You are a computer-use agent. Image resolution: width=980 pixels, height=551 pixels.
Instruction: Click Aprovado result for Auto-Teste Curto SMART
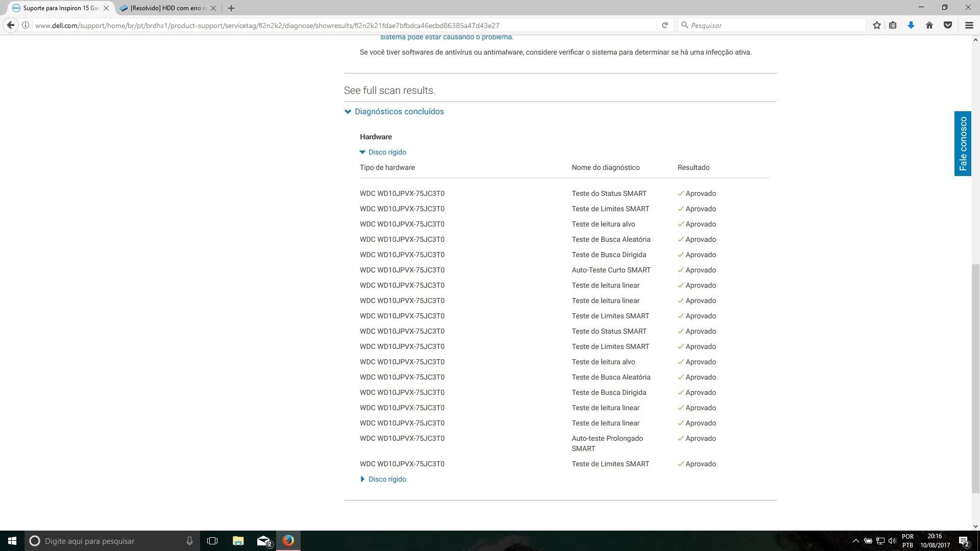[697, 270]
